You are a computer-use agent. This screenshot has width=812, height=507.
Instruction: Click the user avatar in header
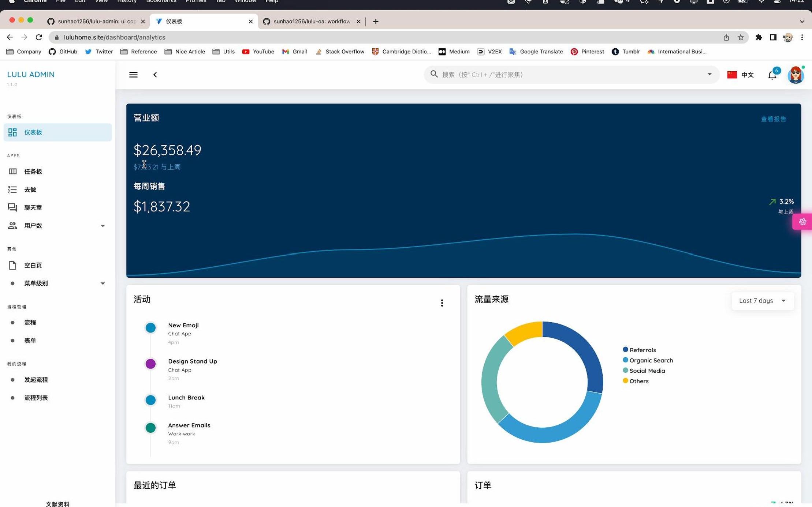(x=795, y=75)
